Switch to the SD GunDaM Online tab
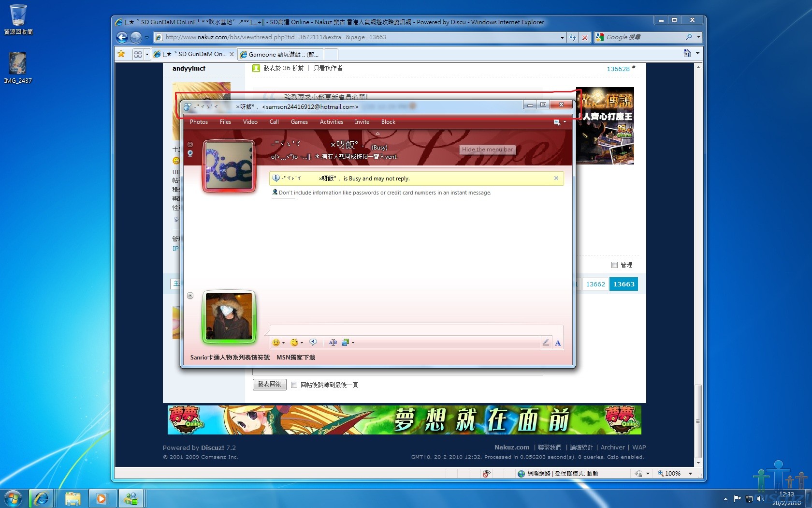Screen dimensions: 812x508 pyautogui.click(x=193, y=54)
